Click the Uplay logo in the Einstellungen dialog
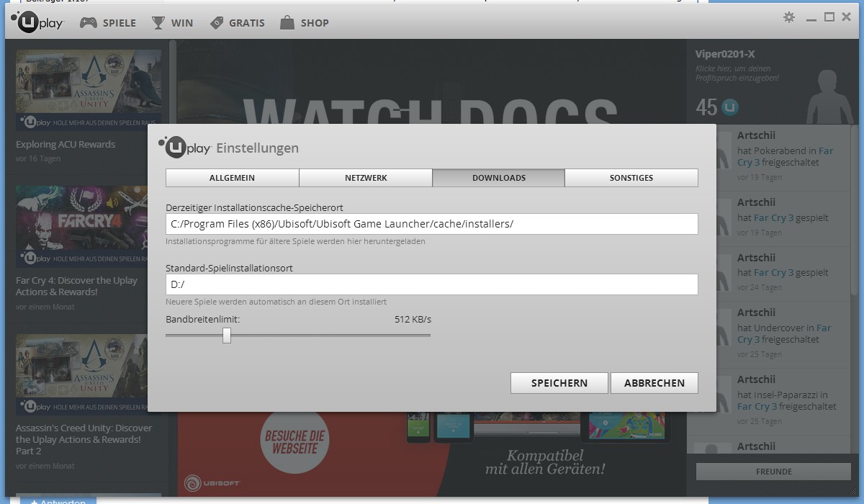This screenshot has width=864, height=504. 185,147
